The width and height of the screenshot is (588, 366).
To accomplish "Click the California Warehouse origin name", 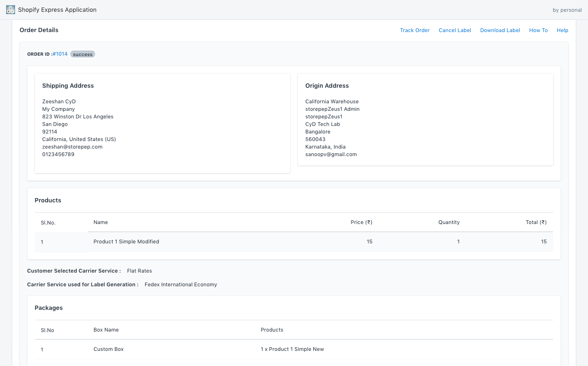I will pyautogui.click(x=332, y=101).
